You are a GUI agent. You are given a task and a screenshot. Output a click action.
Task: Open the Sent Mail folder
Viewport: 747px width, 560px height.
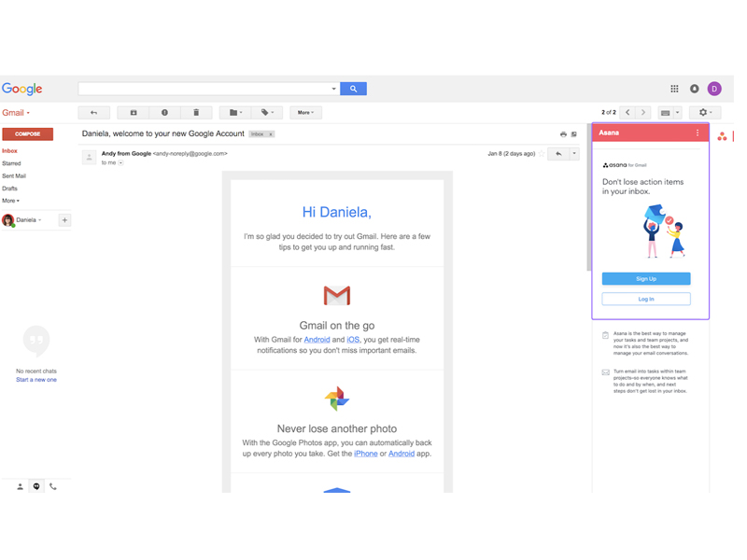point(14,175)
